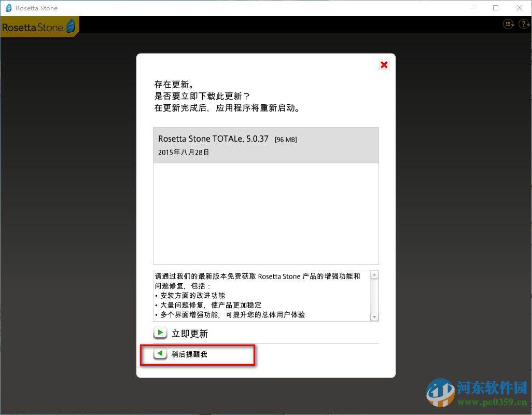Image resolution: width=532 pixels, height=415 pixels.
Task: Click the [96 MB] download size label
Action: point(286,139)
